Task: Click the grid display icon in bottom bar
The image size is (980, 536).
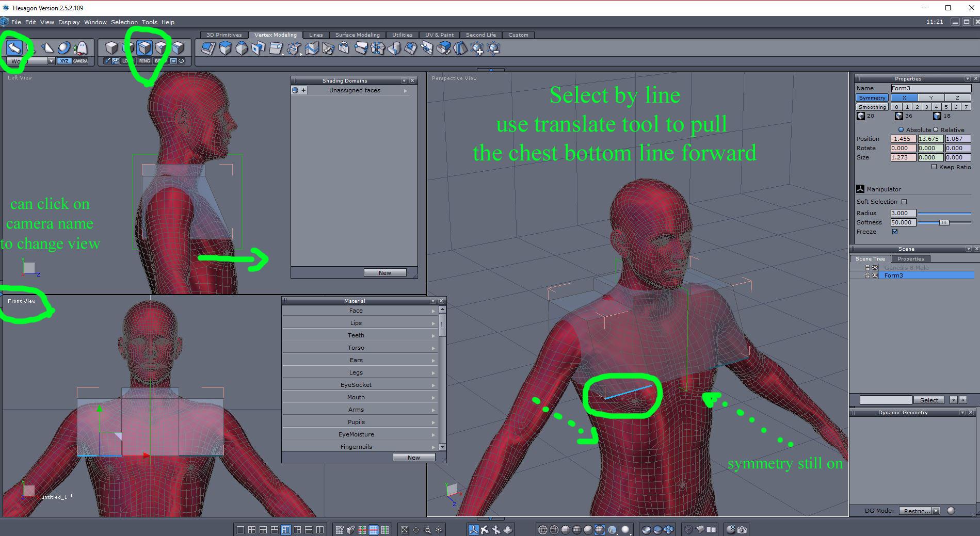Action: (x=339, y=530)
